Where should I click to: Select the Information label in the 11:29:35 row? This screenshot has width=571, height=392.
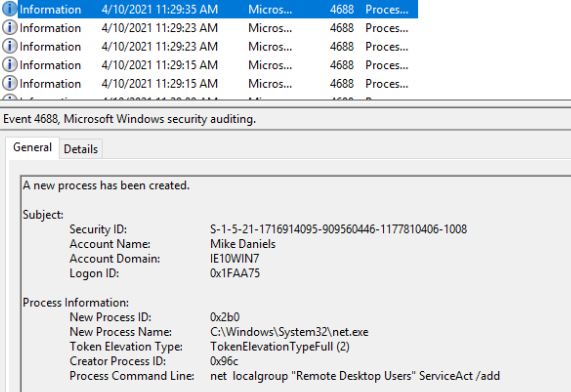click(x=50, y=9)
